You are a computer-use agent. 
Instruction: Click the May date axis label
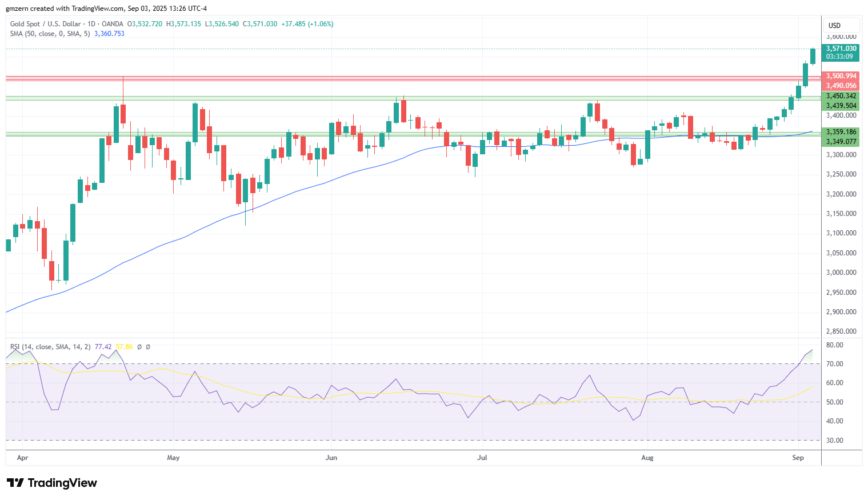[x=173, y=458]
